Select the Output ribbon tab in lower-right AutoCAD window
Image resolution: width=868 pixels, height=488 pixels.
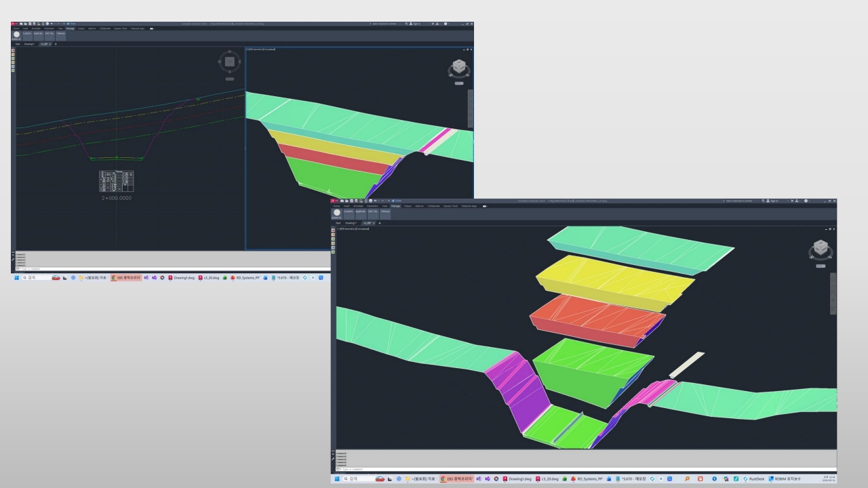[408, 206]
